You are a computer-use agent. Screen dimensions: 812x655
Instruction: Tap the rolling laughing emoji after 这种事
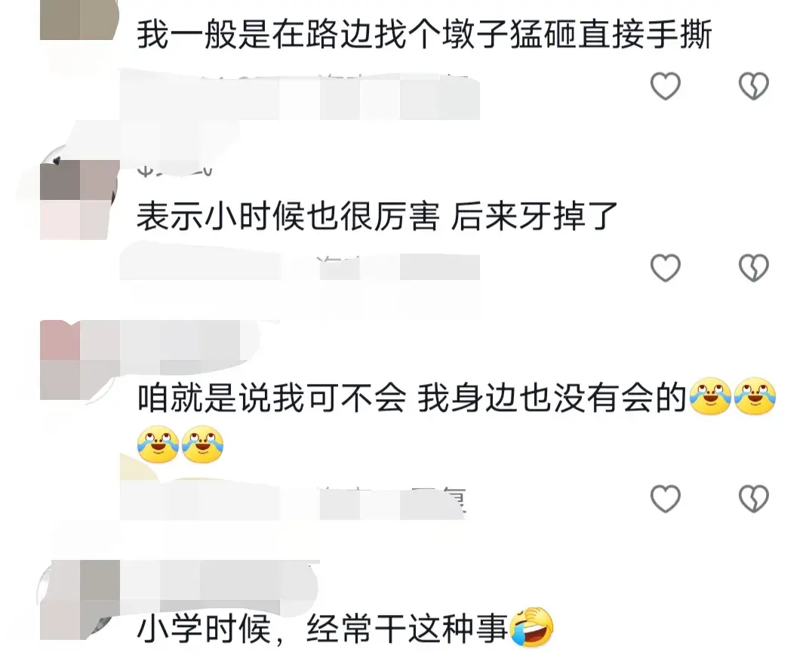pyautogui.click(x=532, y=628)
